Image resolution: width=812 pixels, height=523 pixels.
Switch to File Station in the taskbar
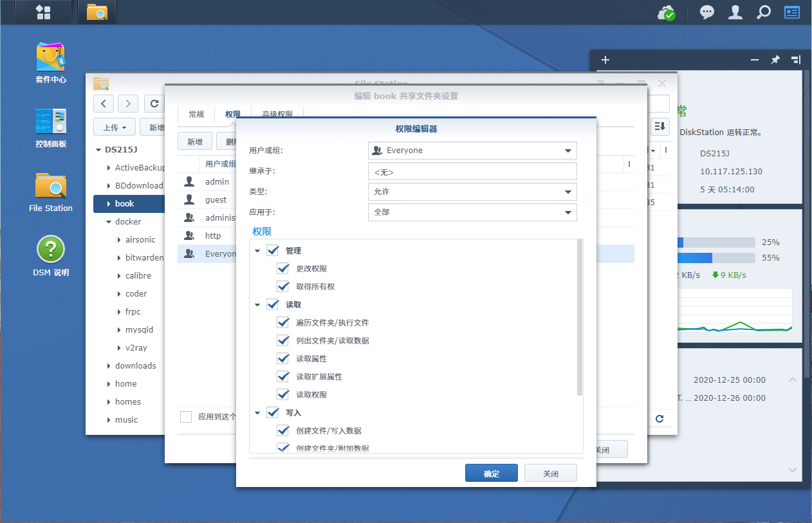[x=97, y=12]
